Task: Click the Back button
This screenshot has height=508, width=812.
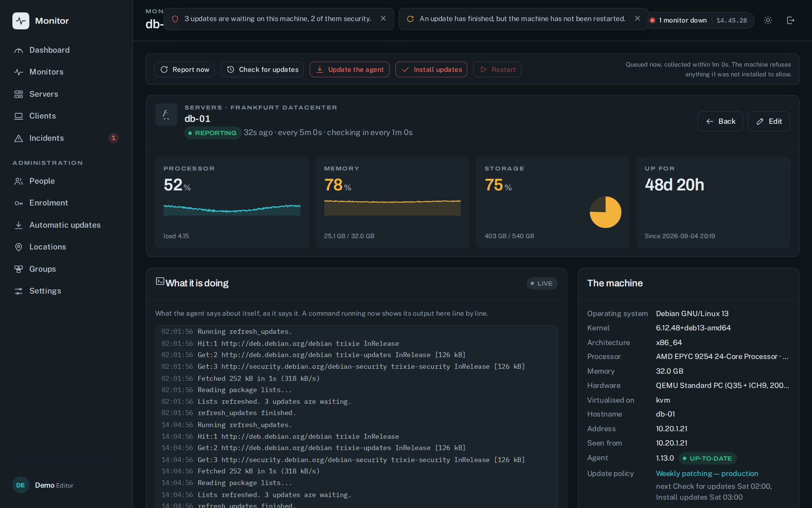Action: tap(720, 122)
